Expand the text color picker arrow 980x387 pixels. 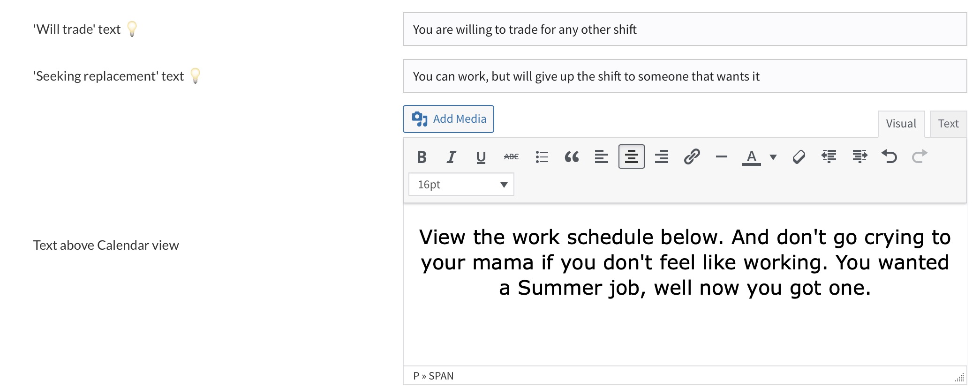tap(773, 157)
